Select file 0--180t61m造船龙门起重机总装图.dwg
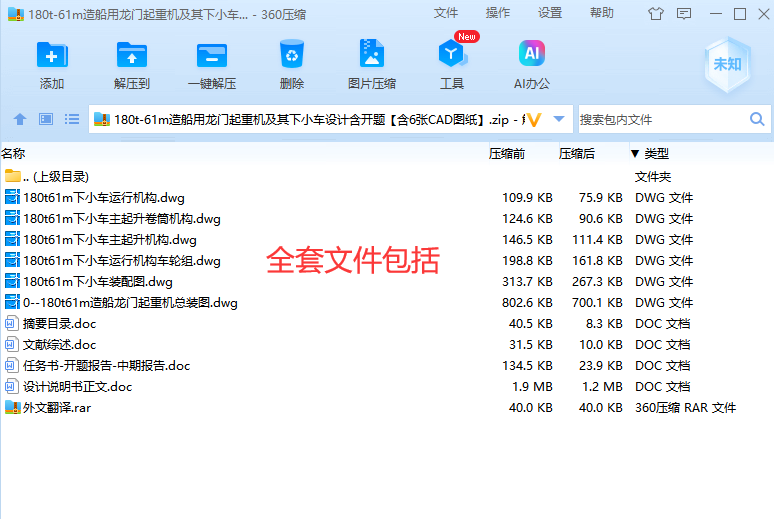Viewport: 774px width, 519px height. 387,302
